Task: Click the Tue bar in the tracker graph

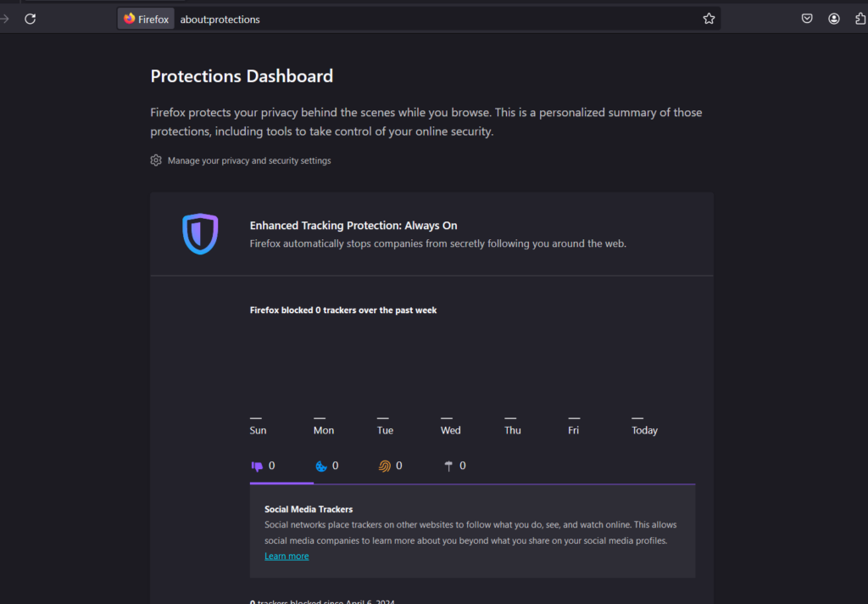Action: [383, 418]
